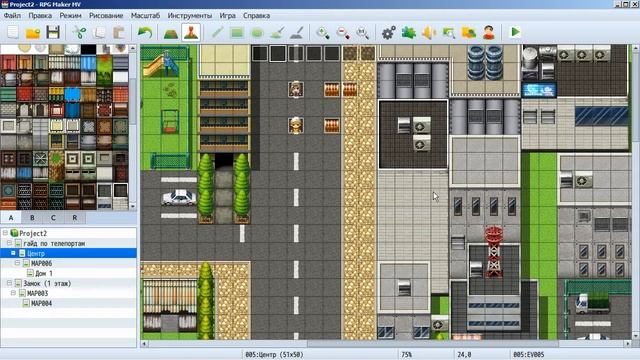Collapse the Центр map node

[13, 253]
